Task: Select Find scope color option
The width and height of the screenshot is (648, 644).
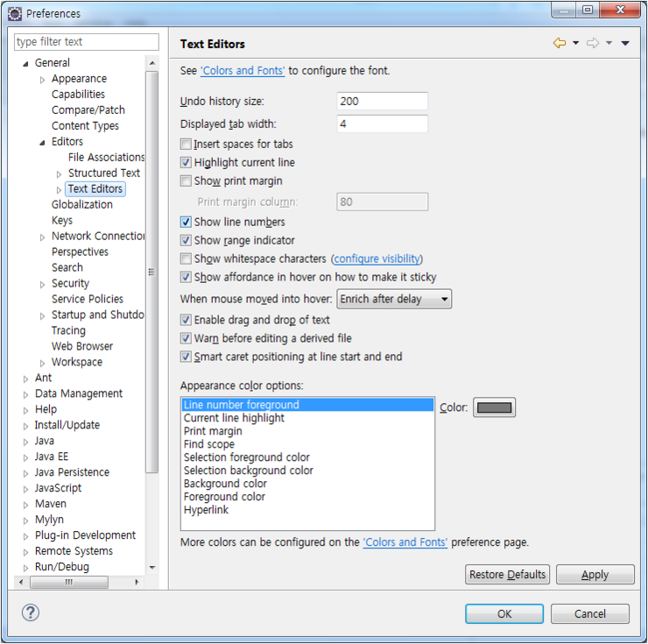Action: pyautogui.click(x=308, y=444)
